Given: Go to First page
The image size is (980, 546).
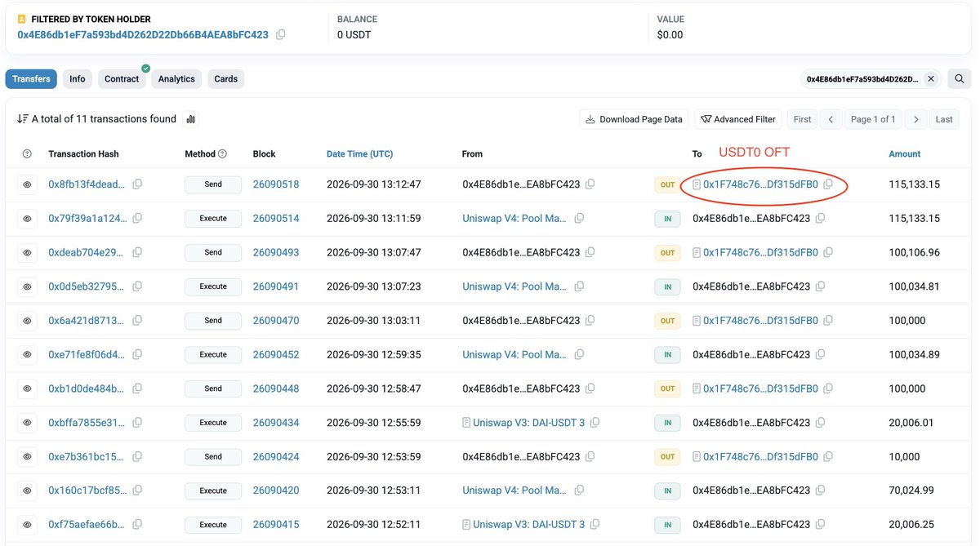Looking at the screenshot, I should pos(803,119).
